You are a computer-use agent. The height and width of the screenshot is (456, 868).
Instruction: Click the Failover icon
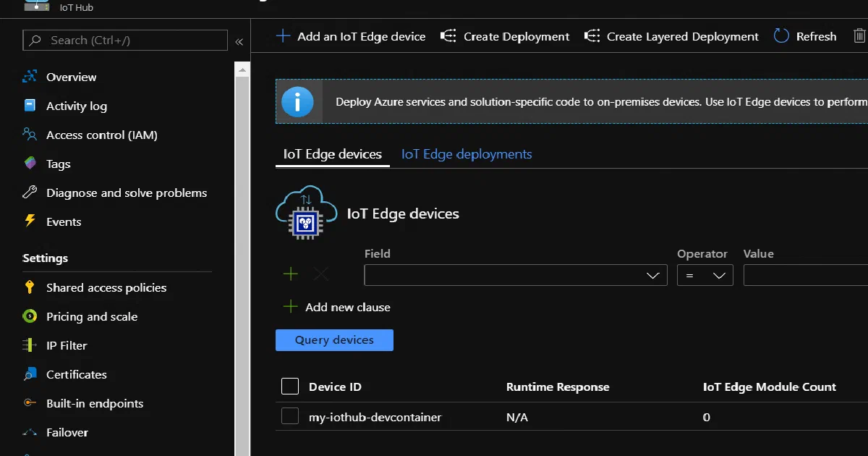coord(30,432)
